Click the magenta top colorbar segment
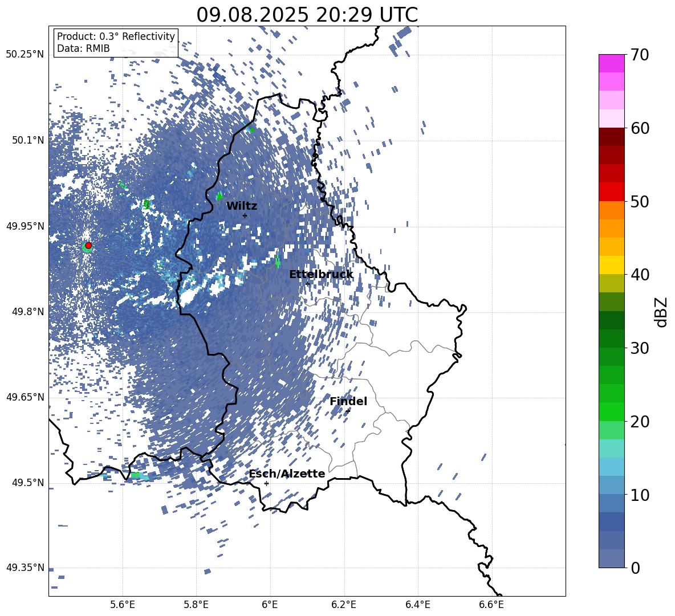 (611, 64)
